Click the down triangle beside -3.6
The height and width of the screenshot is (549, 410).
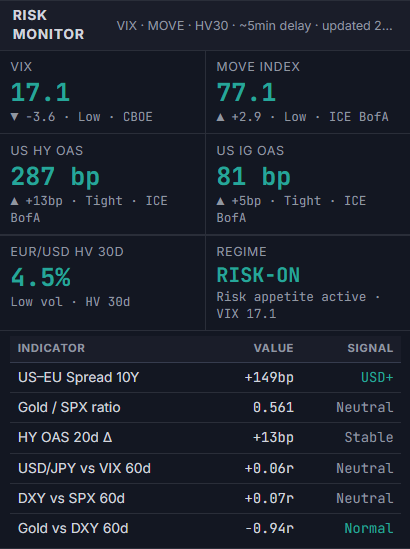point(14,117)
